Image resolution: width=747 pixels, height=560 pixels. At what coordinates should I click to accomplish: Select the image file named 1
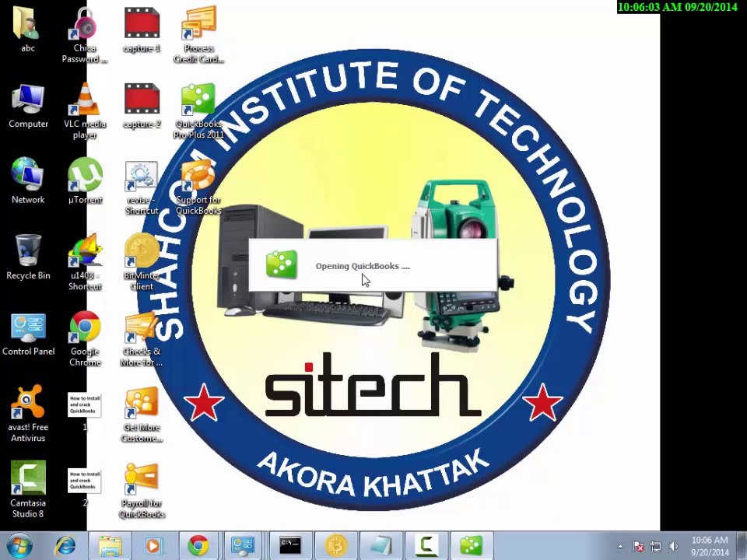coord(85,411)
